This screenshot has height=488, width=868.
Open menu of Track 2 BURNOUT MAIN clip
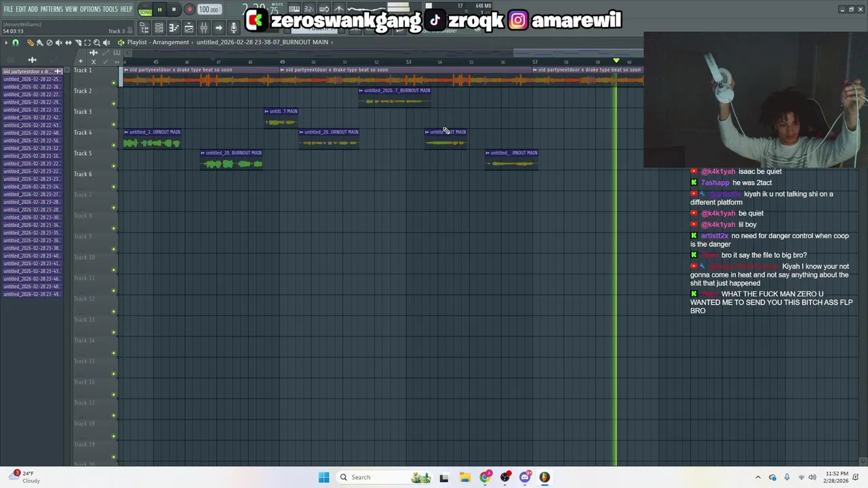point(361,90)
